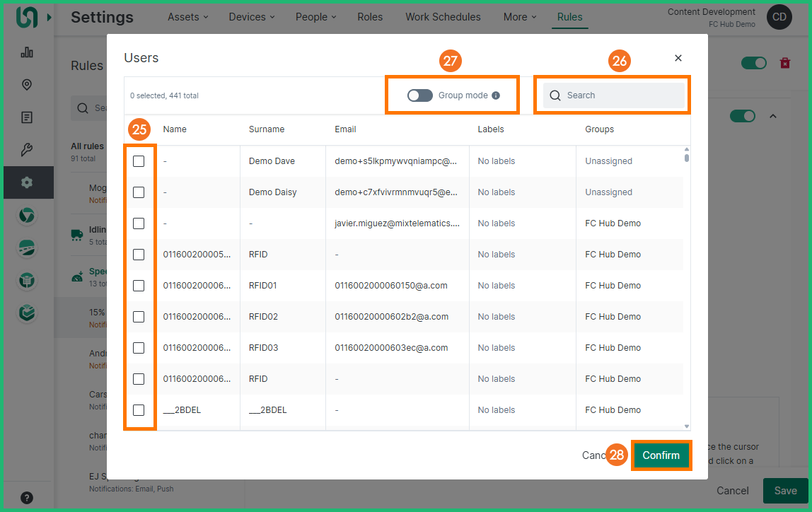Open the Devices dropdown menu
The image size is (812, 512).
pyautogui.click(x=253, y=17)
